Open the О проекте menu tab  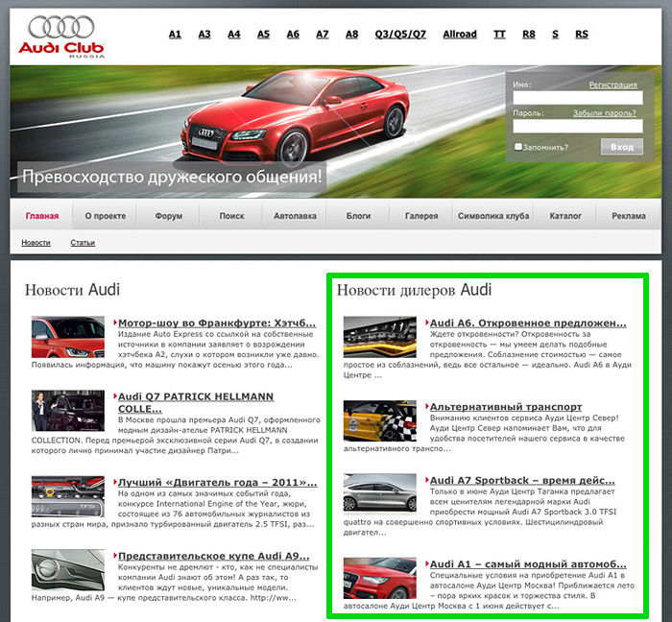[x=106, y=216]
